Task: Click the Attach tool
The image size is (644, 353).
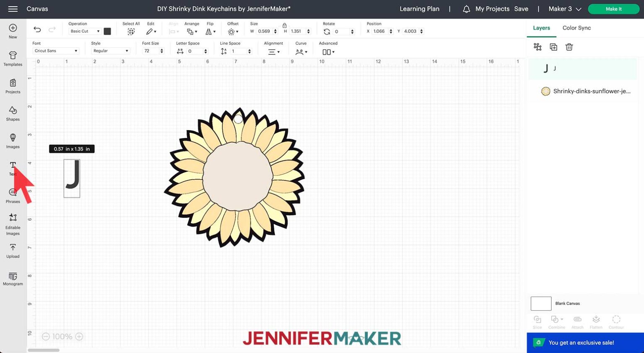Action: click(577, 322)
